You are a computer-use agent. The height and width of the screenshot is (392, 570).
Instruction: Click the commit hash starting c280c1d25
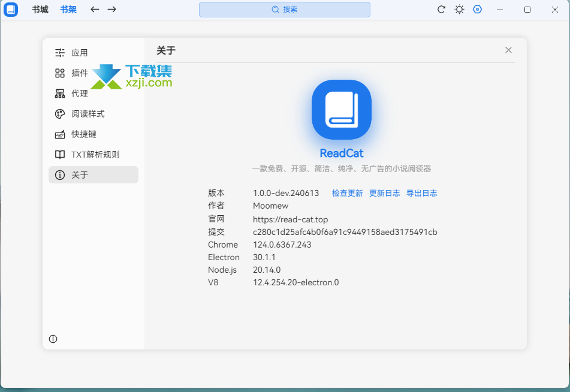click(345, 232)
